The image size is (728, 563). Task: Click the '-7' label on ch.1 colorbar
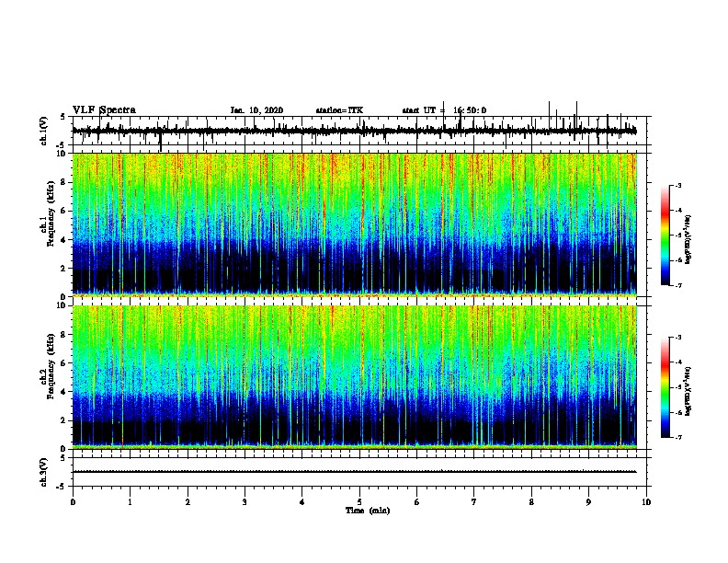(677, 285)
